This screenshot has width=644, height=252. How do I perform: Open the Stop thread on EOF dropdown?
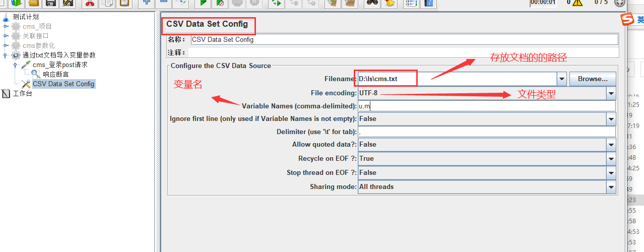611,173
